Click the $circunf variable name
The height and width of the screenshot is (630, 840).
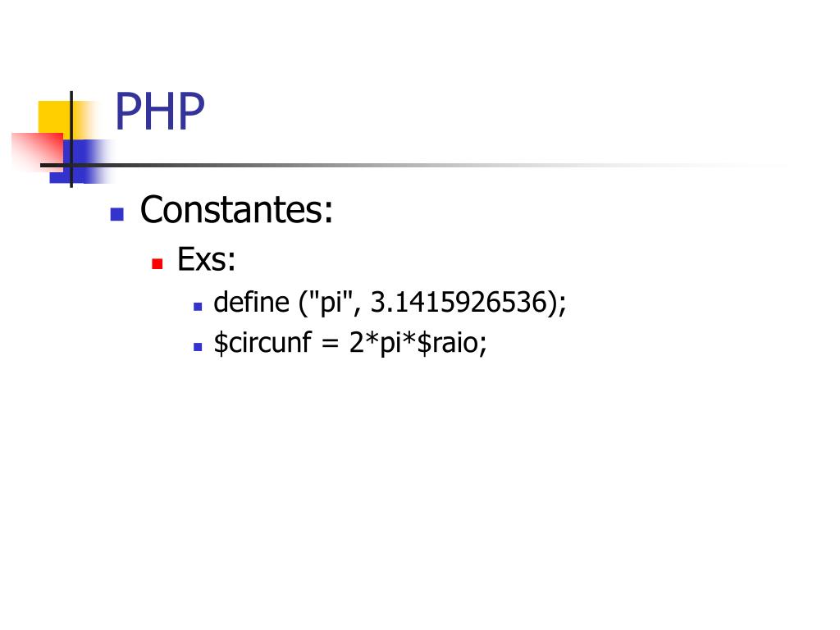[x=262, y=342]
